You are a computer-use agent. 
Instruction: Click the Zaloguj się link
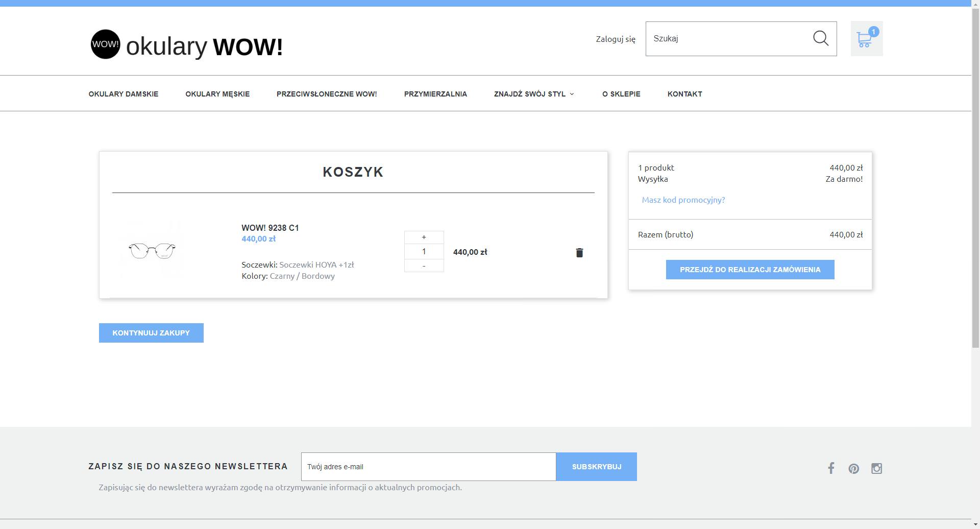[x=616, y=39]
